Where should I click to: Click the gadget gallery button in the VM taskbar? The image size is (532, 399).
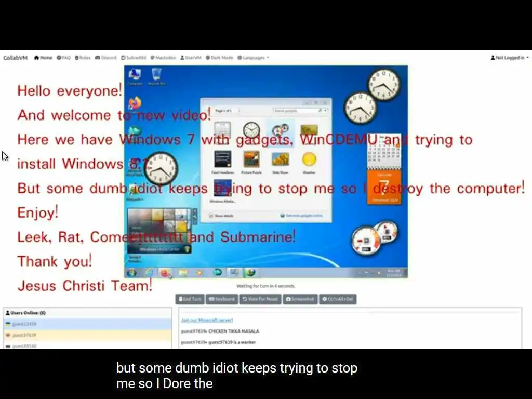tap(234, 272)
